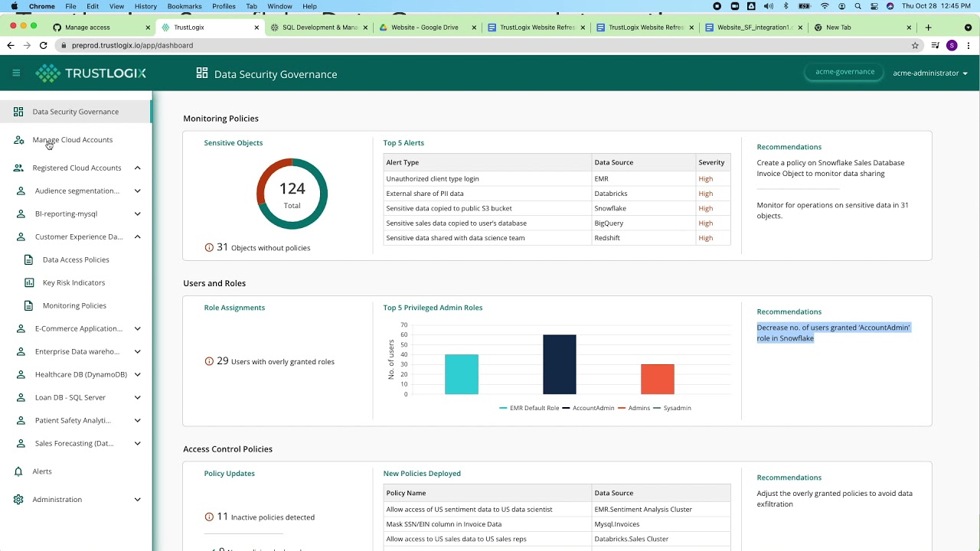The width and height of the screenshot is (980, 551).
Task: Click the Sysadmin legend entry
Action: click(671, 408)
